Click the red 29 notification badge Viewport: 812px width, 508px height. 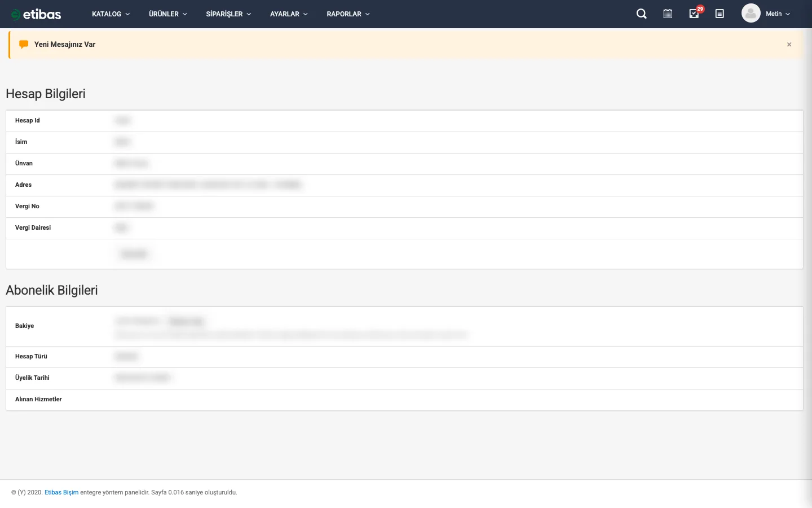click(x=700, y=9)
